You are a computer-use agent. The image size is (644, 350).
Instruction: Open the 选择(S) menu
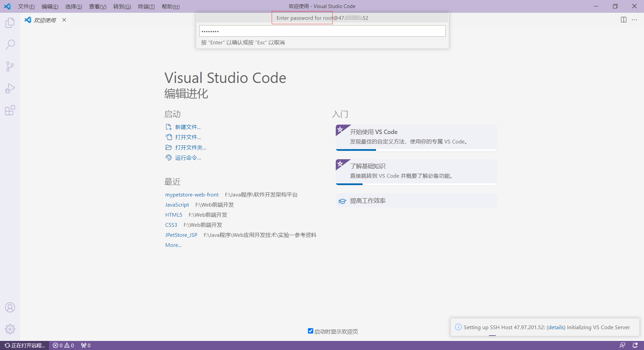[x=73, y=6]
